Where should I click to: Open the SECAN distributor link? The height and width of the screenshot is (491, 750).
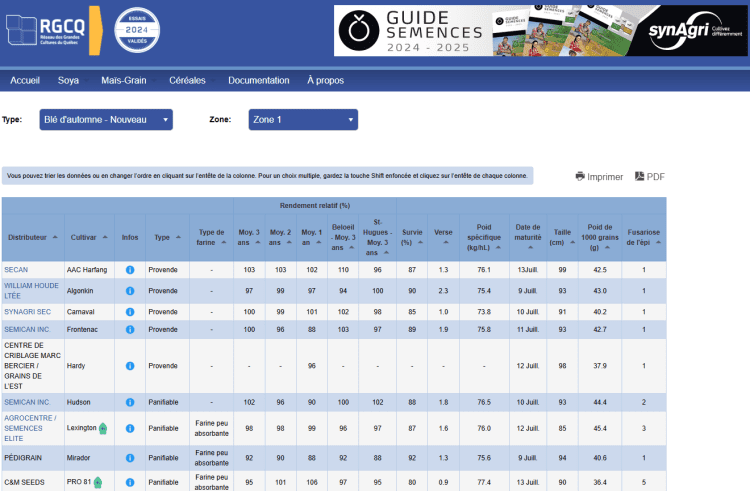coord(16,270)
